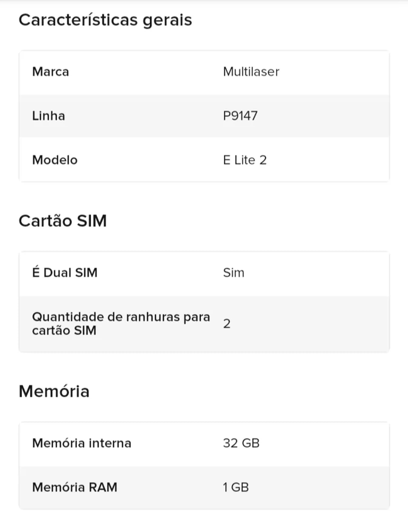The width and height of the screenshot is (408, 532).
Task: Click the general characteristics table card
Action: (x=204, y=116)
